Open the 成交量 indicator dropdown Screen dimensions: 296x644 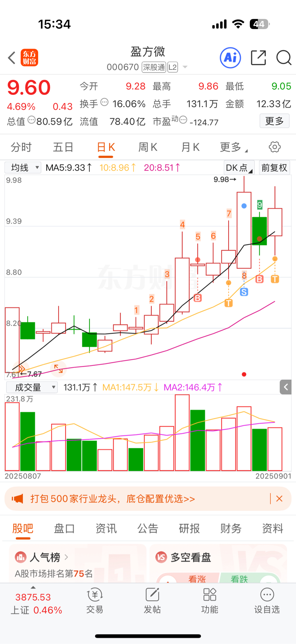point(32,387)
